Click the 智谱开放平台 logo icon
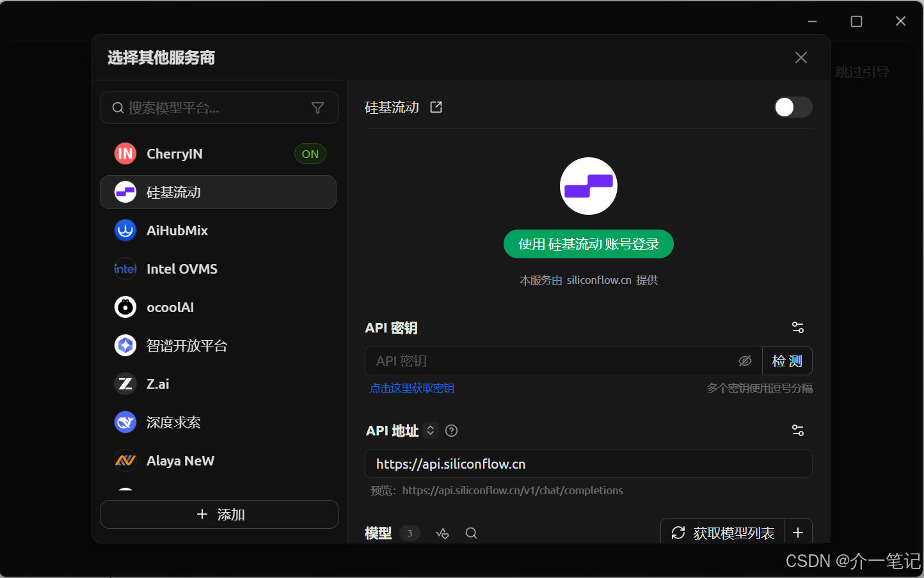 125,345
